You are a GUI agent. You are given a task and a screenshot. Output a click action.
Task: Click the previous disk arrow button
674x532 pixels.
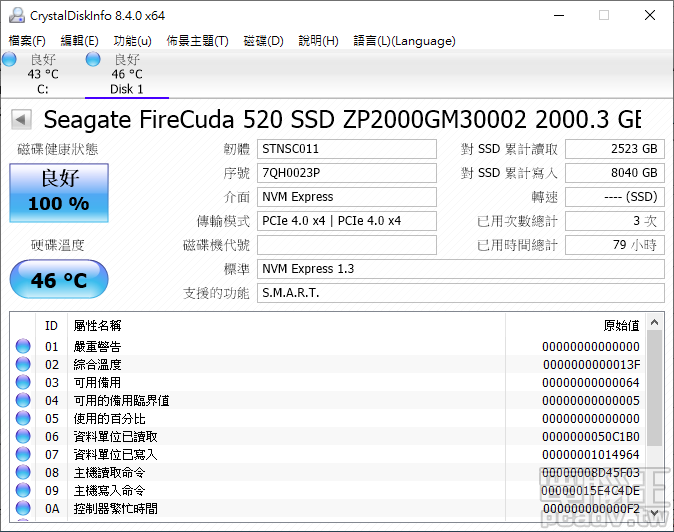click(21, 119)
